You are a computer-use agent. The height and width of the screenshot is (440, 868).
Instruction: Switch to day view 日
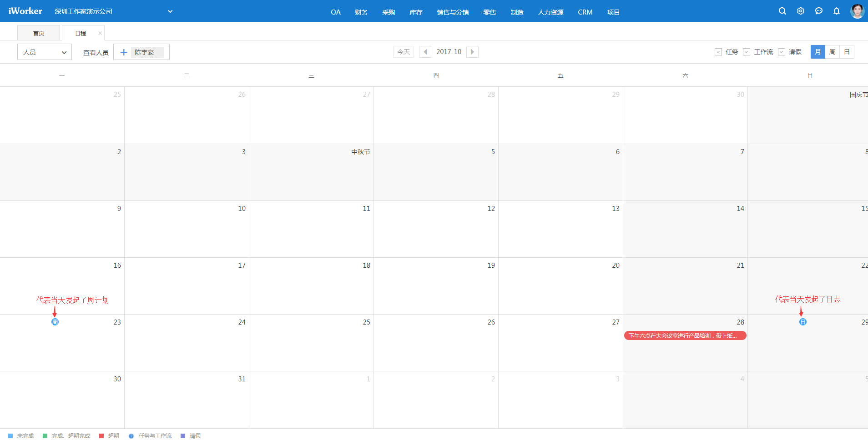tap(847, 52)
